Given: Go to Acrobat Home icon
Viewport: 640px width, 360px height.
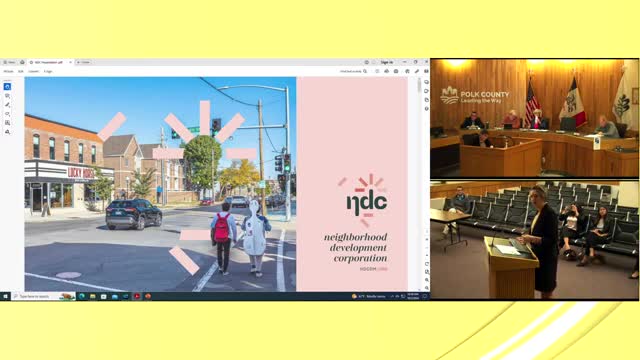Looking at the screenshot, I should (x=22, y=62).
